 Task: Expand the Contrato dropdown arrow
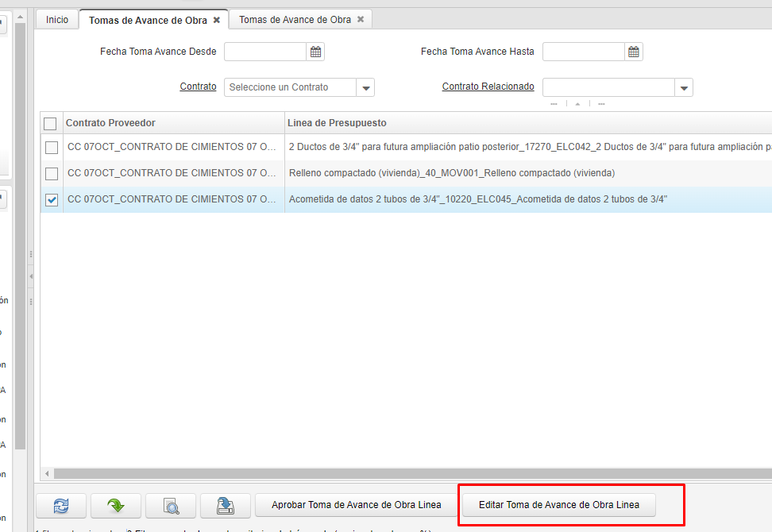point(365,87)
